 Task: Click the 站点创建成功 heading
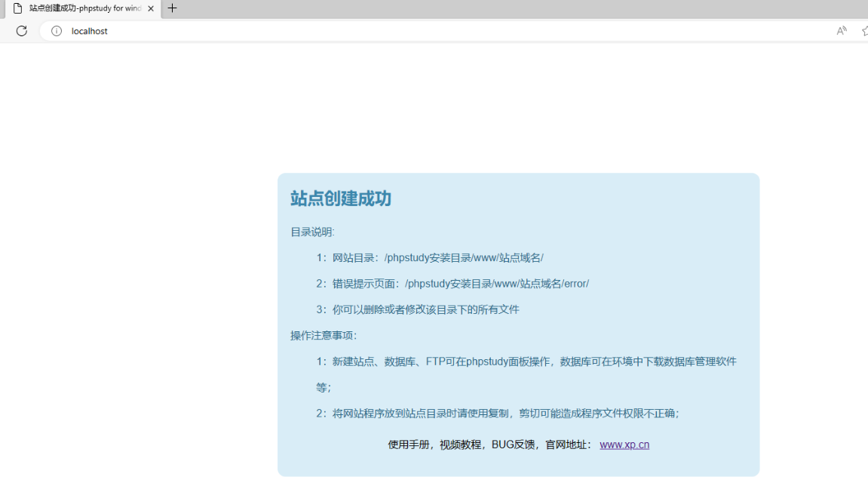point(341,198)
